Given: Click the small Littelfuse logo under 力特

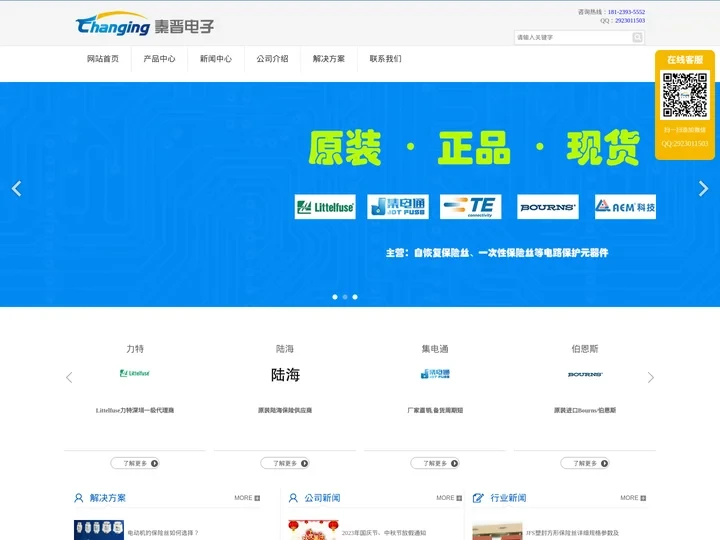Looking at the screenshot, I should click(135, 373).
